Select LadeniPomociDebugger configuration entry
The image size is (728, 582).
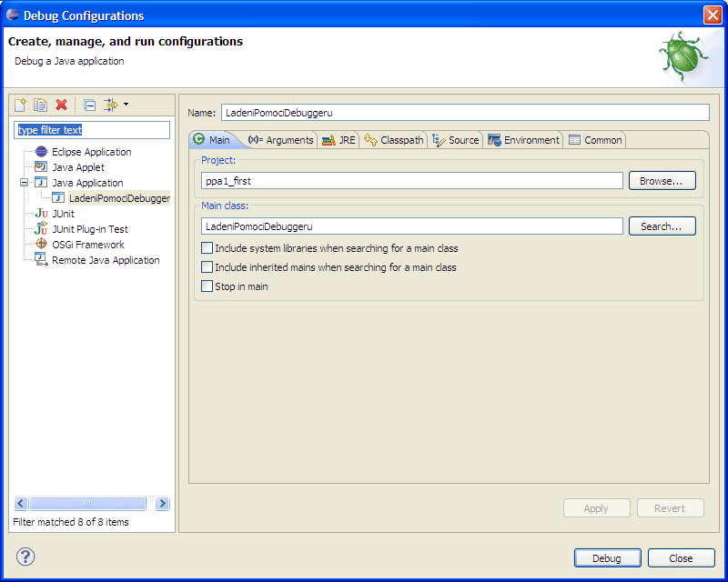pyautogui.click(x=119, y=198)
